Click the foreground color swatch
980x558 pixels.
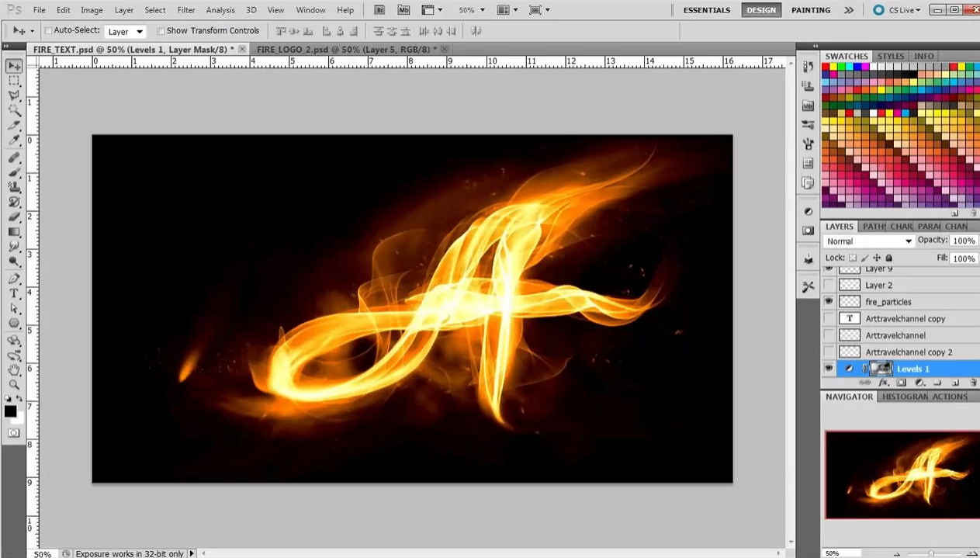[x=10, y=411]
